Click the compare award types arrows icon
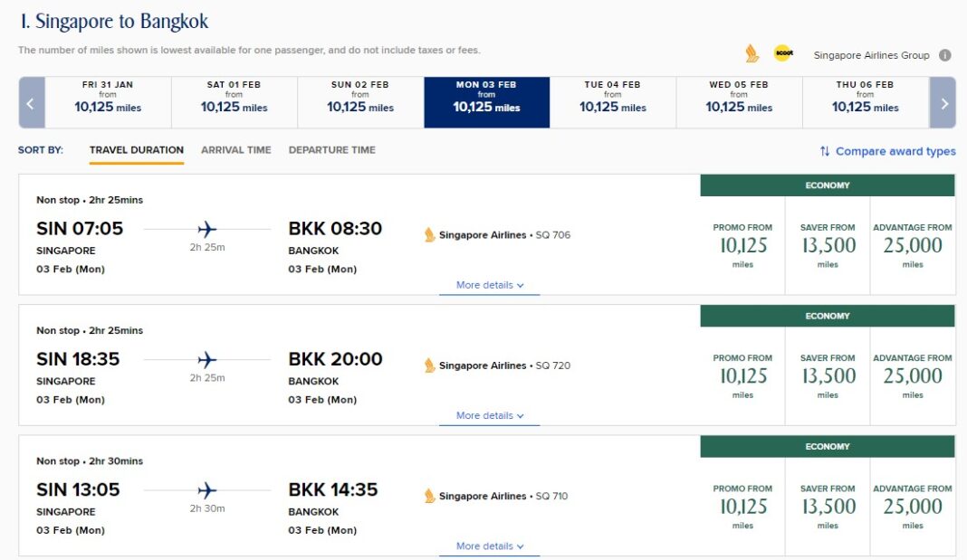Image resolution: width=967 pixels, height=560 pixels. (x=825, y=150)
